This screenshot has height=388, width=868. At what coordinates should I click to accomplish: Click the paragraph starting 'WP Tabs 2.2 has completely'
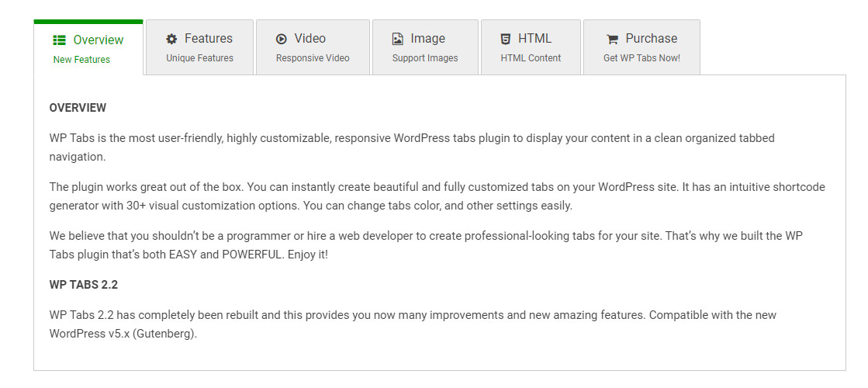coord(413,324)
